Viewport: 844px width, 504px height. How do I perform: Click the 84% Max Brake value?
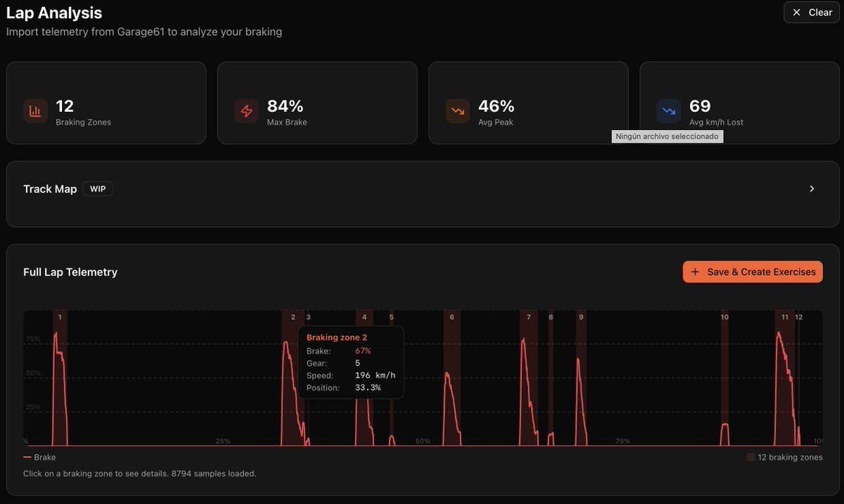[x=285, y=106]
